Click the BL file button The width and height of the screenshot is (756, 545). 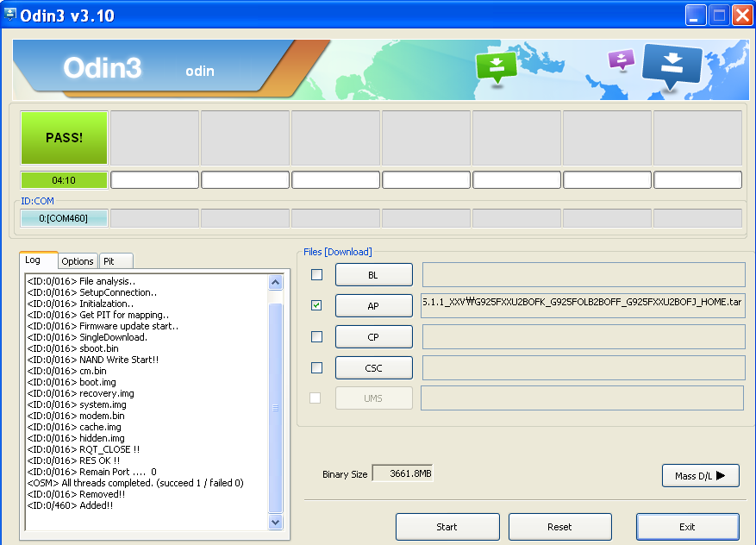point(373,275)
